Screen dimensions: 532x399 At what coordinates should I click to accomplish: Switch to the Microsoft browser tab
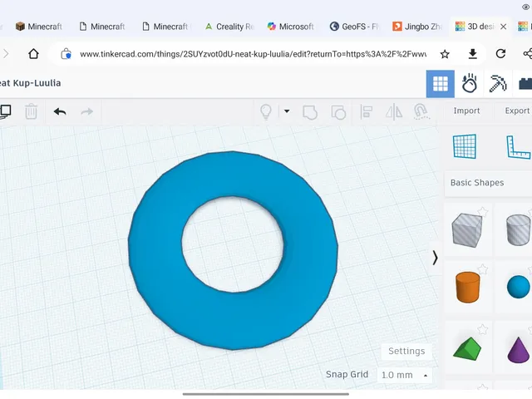pyautogui.click(x=290, y=27)
